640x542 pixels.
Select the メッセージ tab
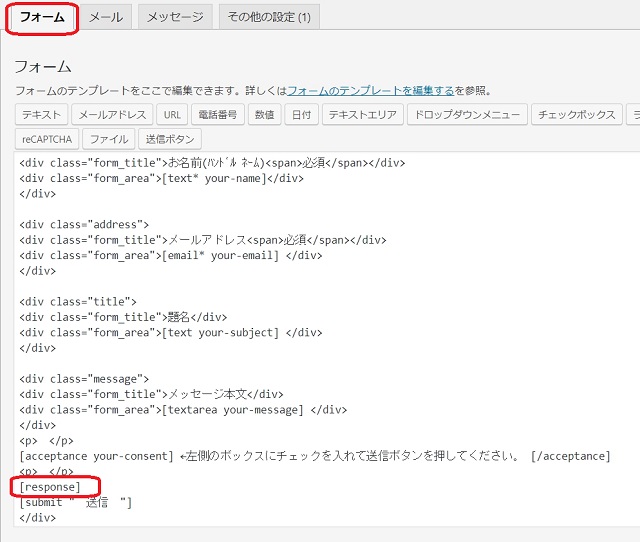pos(175,18)
